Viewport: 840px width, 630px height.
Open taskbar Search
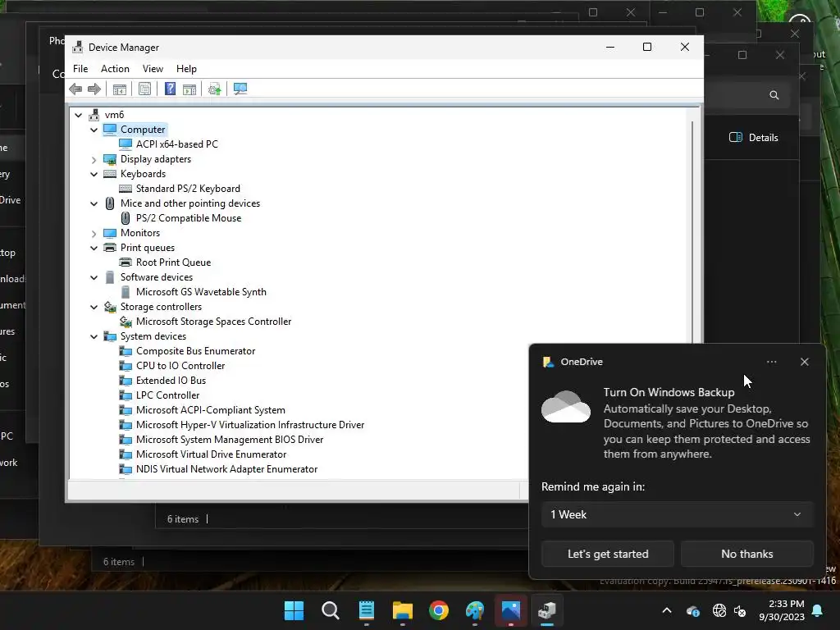[x=330, y=610]
